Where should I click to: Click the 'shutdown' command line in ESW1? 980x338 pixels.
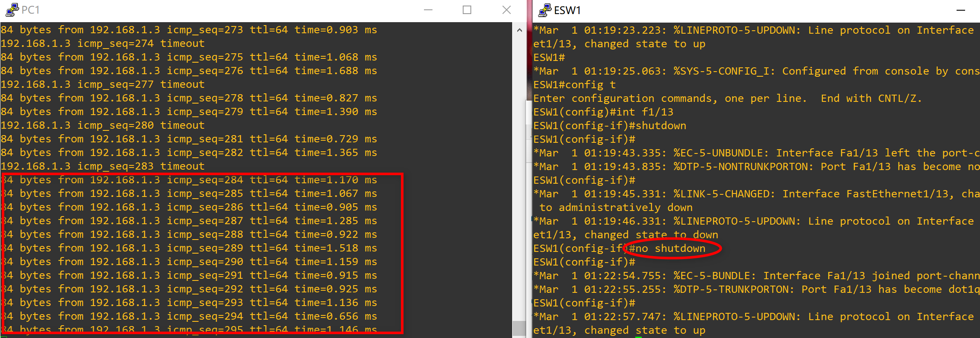click(x=610, y=126)
